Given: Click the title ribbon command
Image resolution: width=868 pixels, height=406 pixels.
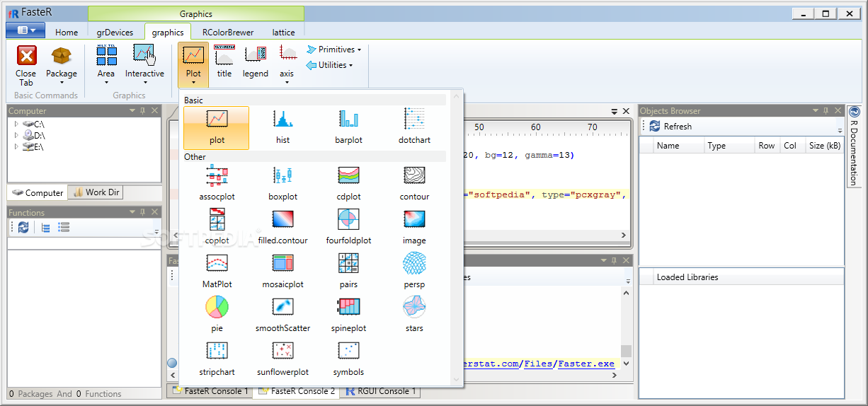Looking at the screenshot, I should pyautogui.click(x=224, y=62).
